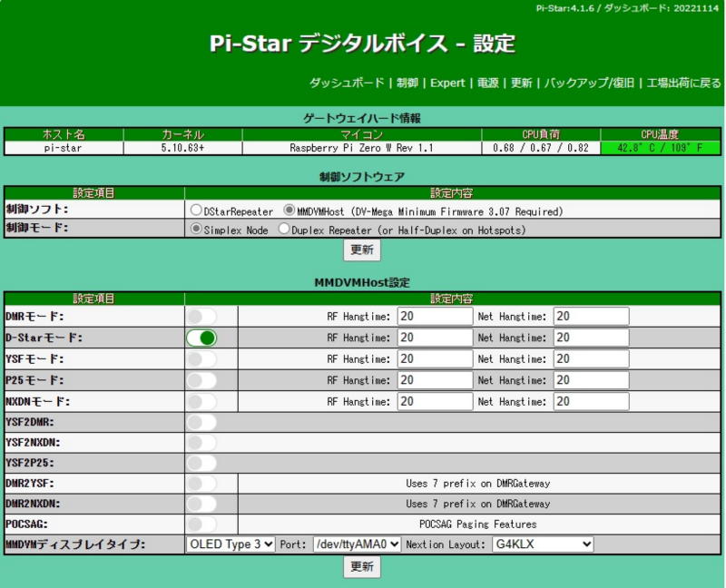Focus the YSF Net Hangtime field

click(x=592, y=359)
